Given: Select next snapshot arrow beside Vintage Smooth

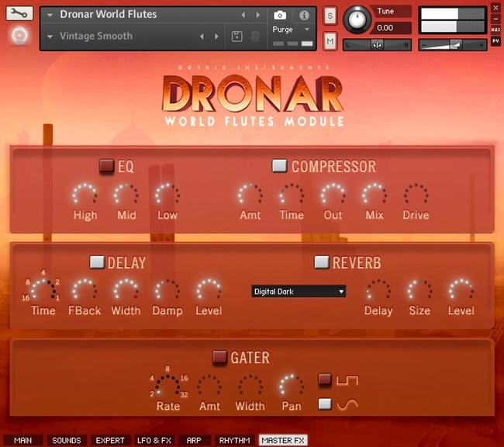Looking at the screenshot, I should pos(216,36).
